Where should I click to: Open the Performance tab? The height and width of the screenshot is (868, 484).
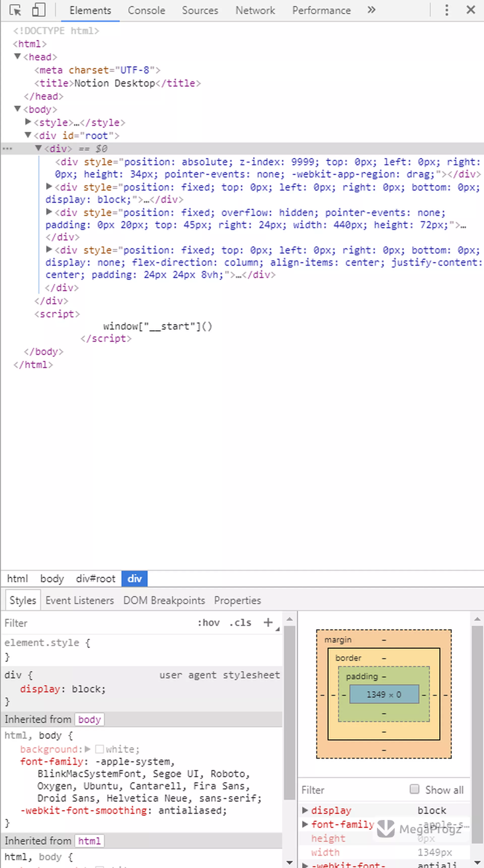pyautogui.click(x=321, y=10)
